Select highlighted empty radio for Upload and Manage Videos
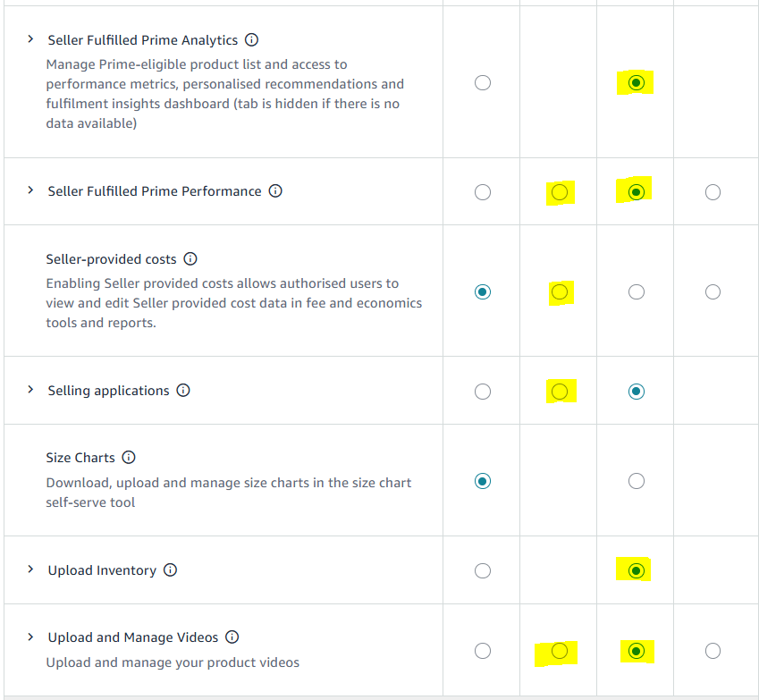This screenshot has width=759, height=700. (x=560, y=651)
